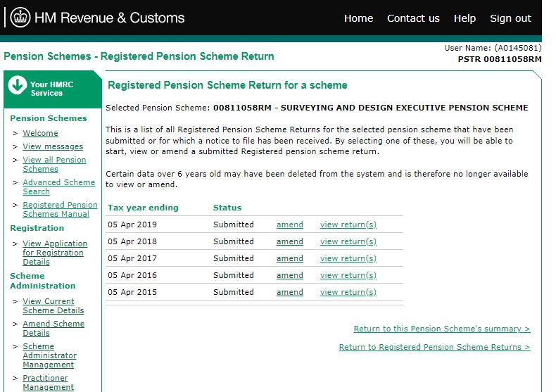The image size is (556, 392).
Task: Amend the 05 Apr 2017 return
Action: [290, 258]
